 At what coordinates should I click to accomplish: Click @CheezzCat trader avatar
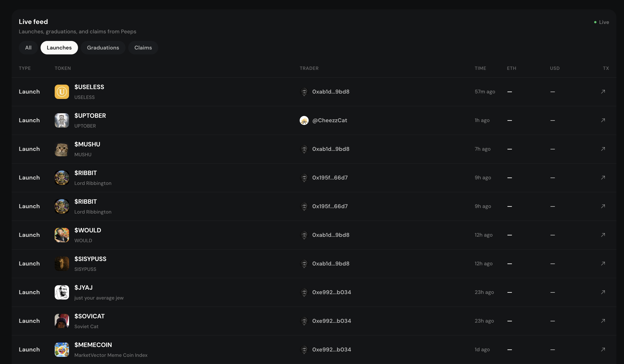tap(304, 120)
